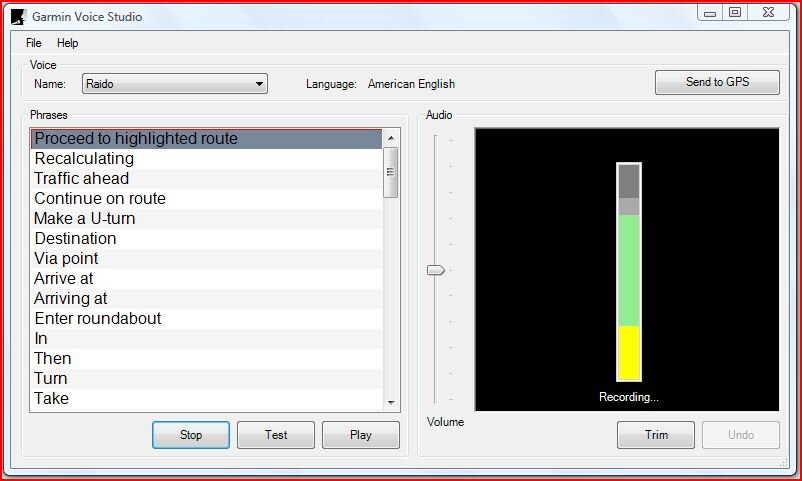Select the 'Traffic ahead' phrase

pyautogui.click(x=206, y=179)
